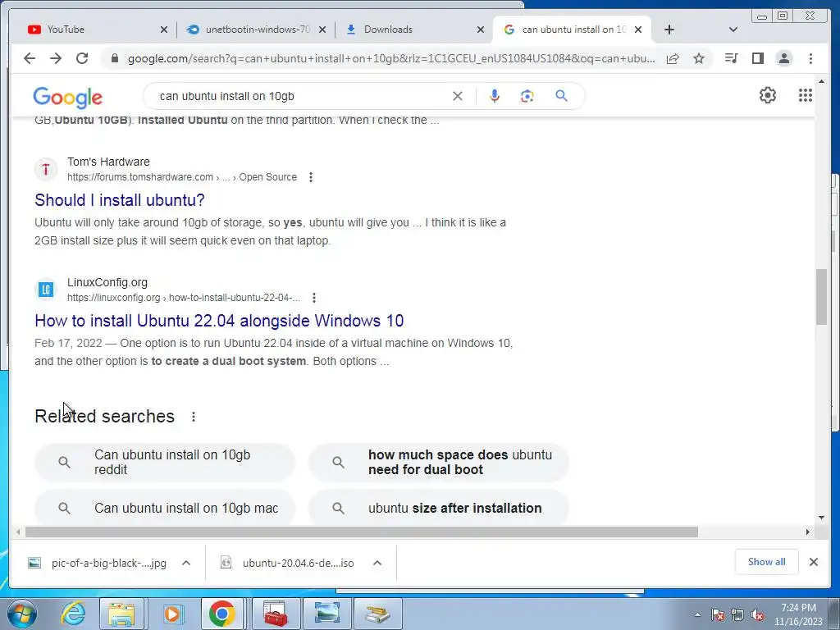
Task: Close the Downloads tab
Action: click(x=481, y=30)
